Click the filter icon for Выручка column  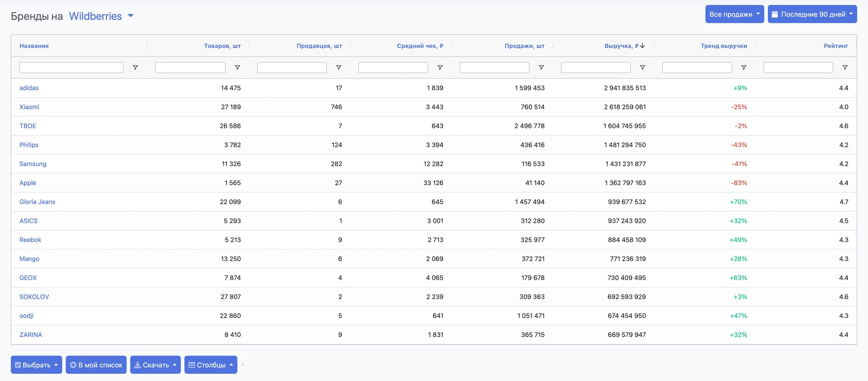(x=642, y=67)
